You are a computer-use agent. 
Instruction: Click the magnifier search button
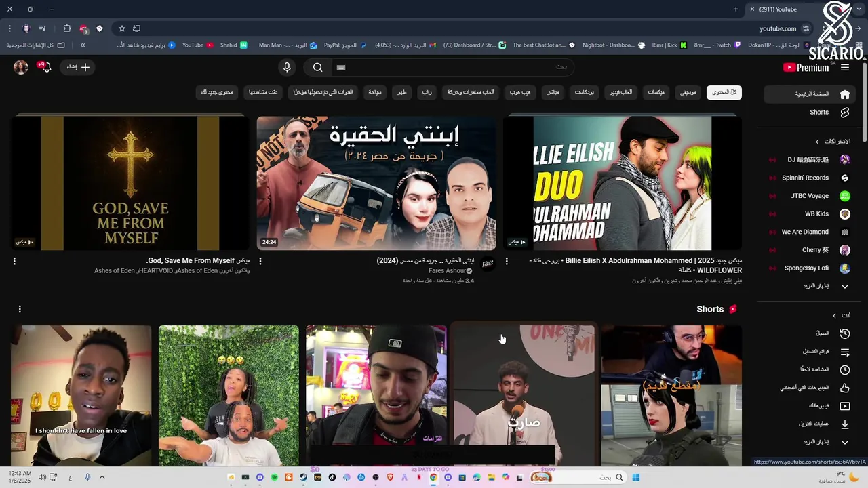(x=317, y=67)
